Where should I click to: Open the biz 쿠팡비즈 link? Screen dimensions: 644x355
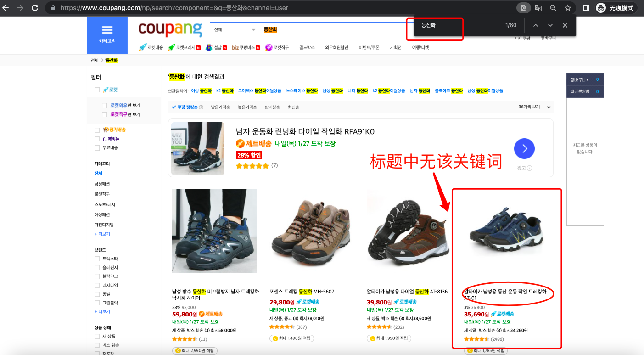pos(246,47)
